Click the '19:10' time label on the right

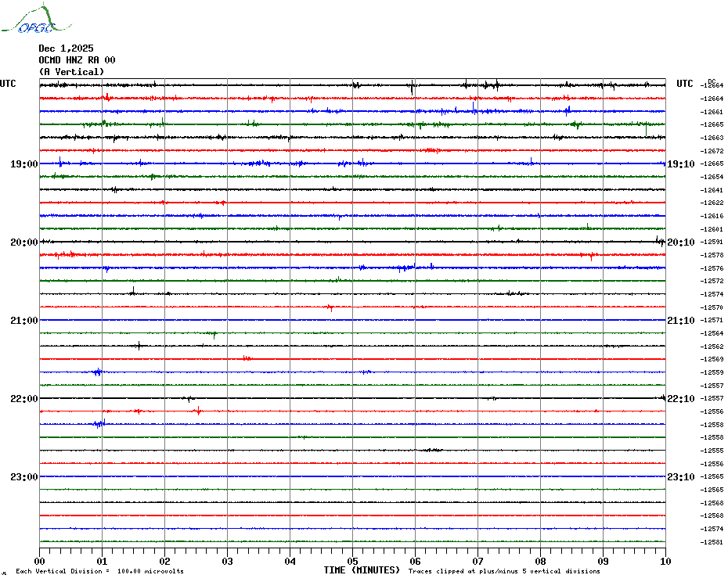point(681,163)
